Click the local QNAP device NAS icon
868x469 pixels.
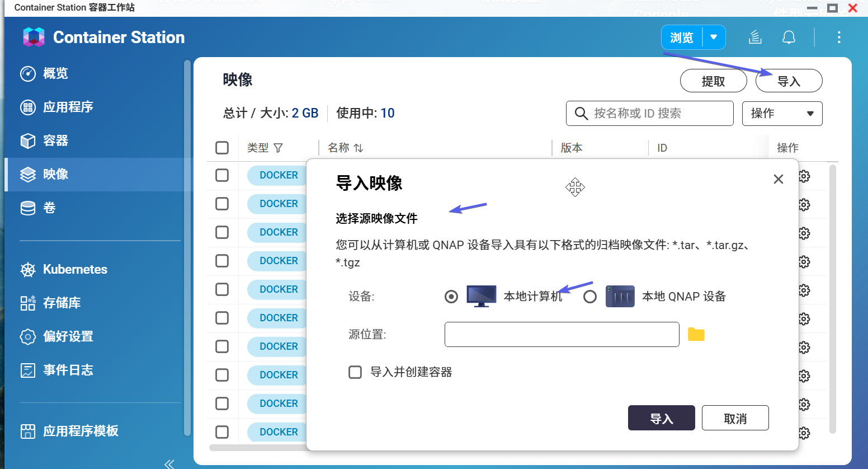pos(620,296)
